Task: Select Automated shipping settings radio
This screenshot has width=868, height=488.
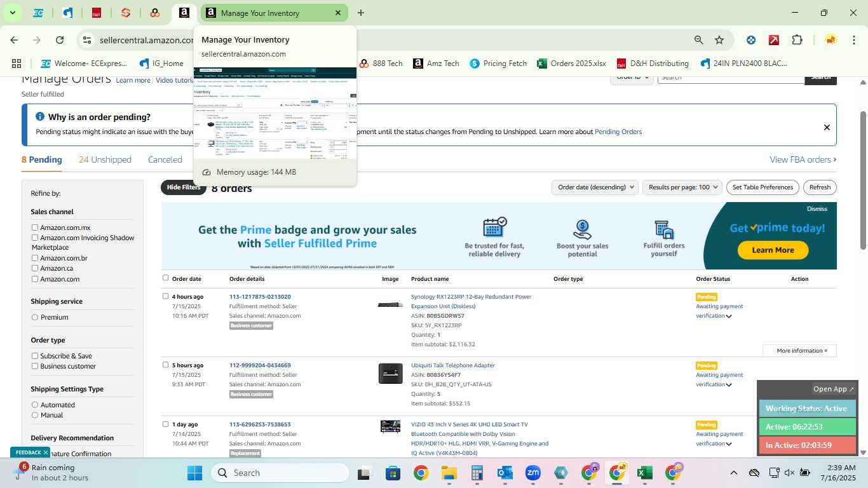Action: [x=35, y=405]
